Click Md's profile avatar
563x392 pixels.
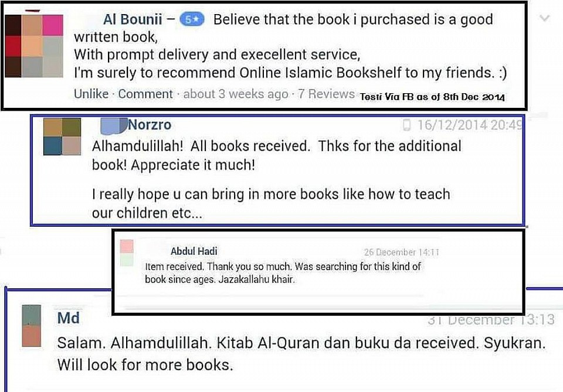32,326
